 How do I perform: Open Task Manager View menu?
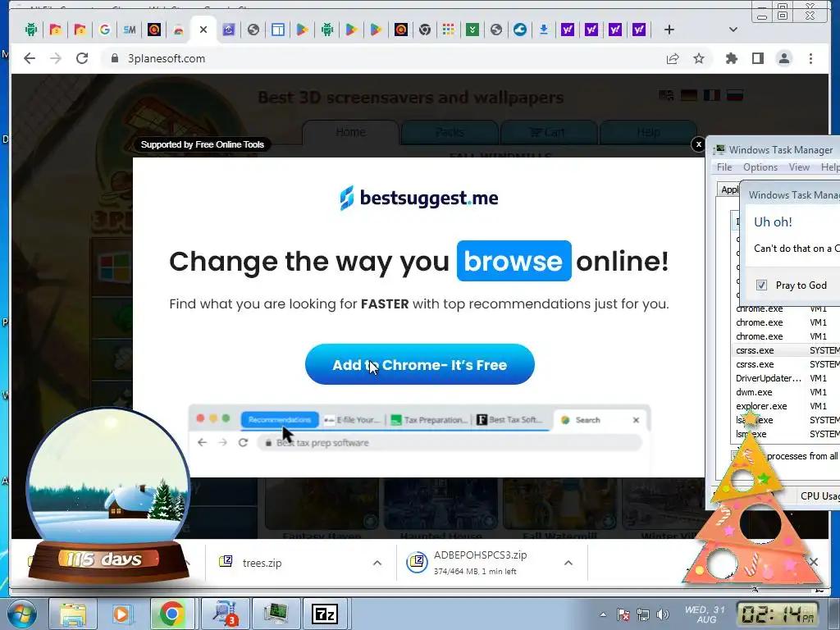click(799, 167)
